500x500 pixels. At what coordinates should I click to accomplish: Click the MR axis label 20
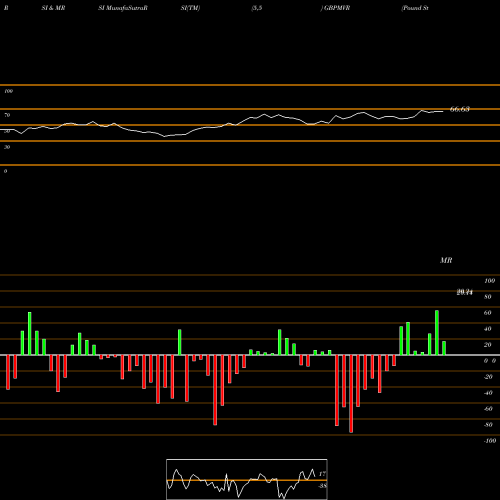point(488,345)
